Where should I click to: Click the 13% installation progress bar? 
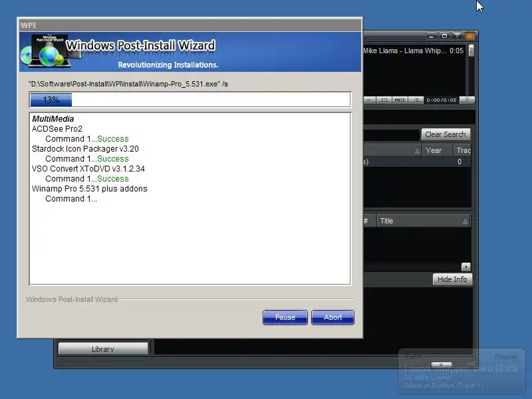[x=190, y=100]
